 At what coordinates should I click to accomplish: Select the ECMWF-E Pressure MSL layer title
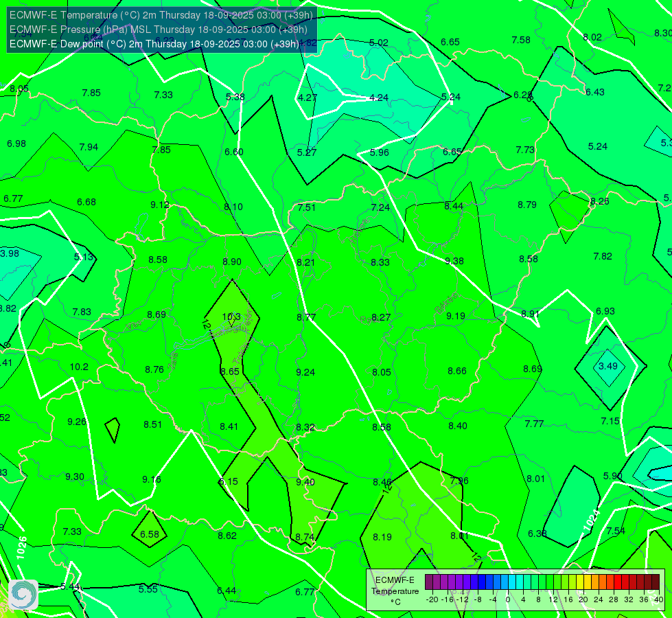point(159,30)
